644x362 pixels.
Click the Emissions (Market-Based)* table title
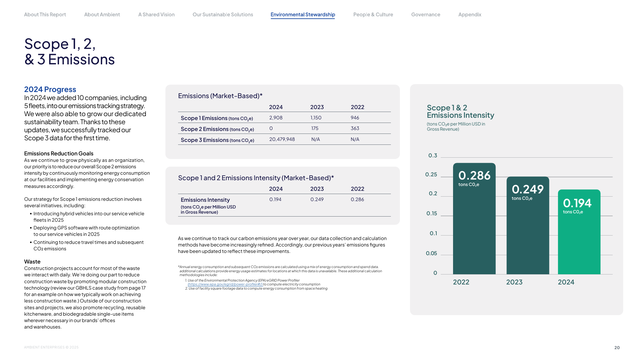[x=220, y=96]
